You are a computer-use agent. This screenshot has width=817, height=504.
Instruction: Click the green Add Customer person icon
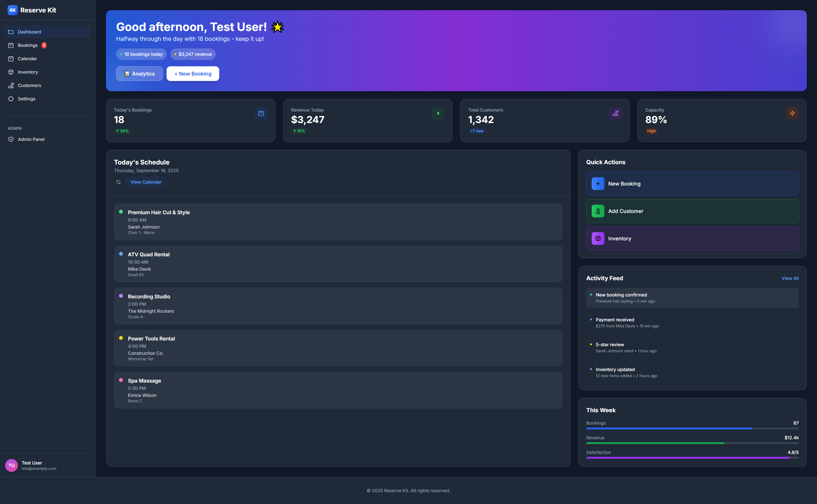(597, 211)
